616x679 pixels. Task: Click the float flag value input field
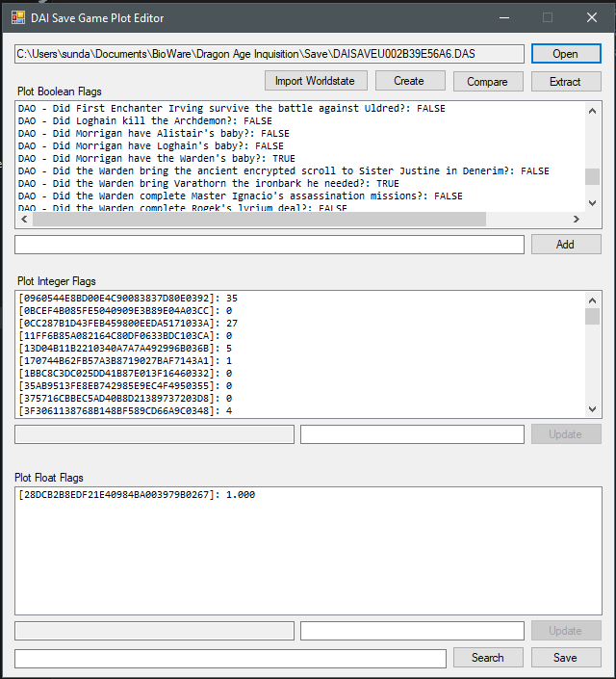[412, 631]
